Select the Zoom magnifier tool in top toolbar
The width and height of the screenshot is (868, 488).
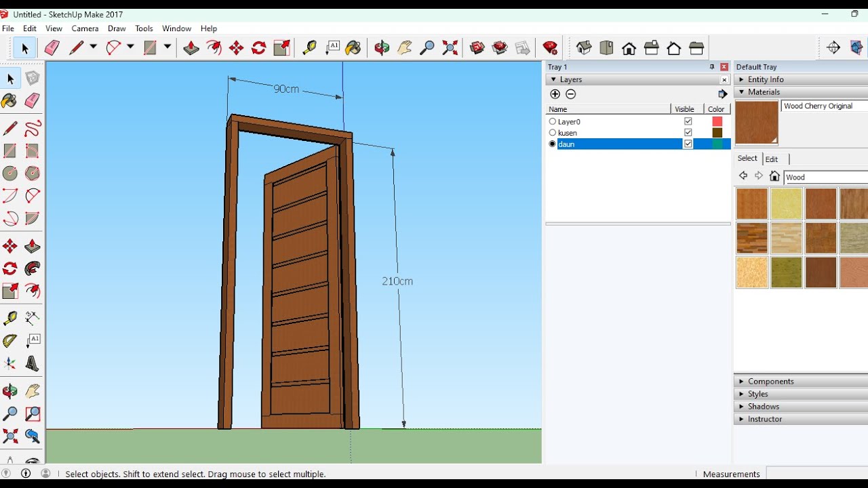pos(427,47)
